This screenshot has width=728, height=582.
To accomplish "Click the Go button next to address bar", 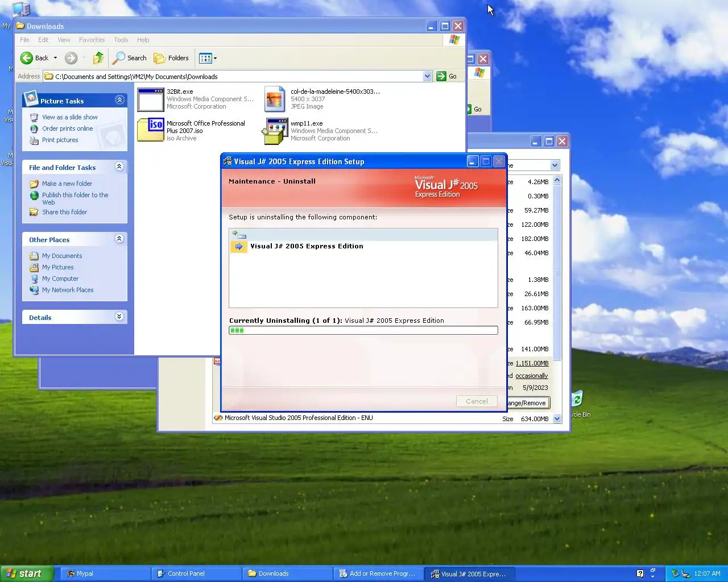I will [447, 76].
